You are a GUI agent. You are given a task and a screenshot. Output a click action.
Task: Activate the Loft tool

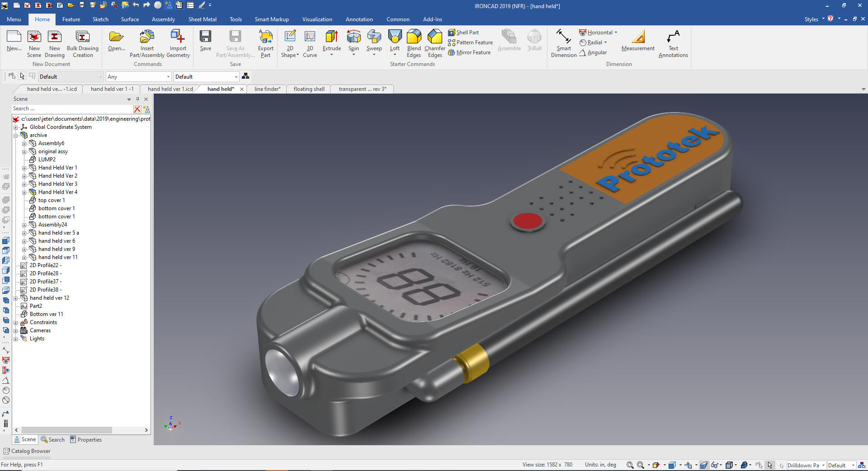coord(395,37)
